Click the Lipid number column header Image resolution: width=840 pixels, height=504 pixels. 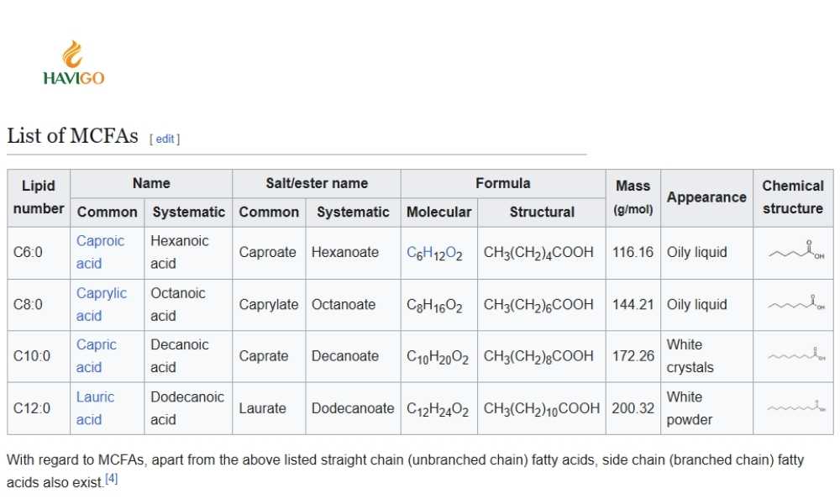[x=39, y=197]
